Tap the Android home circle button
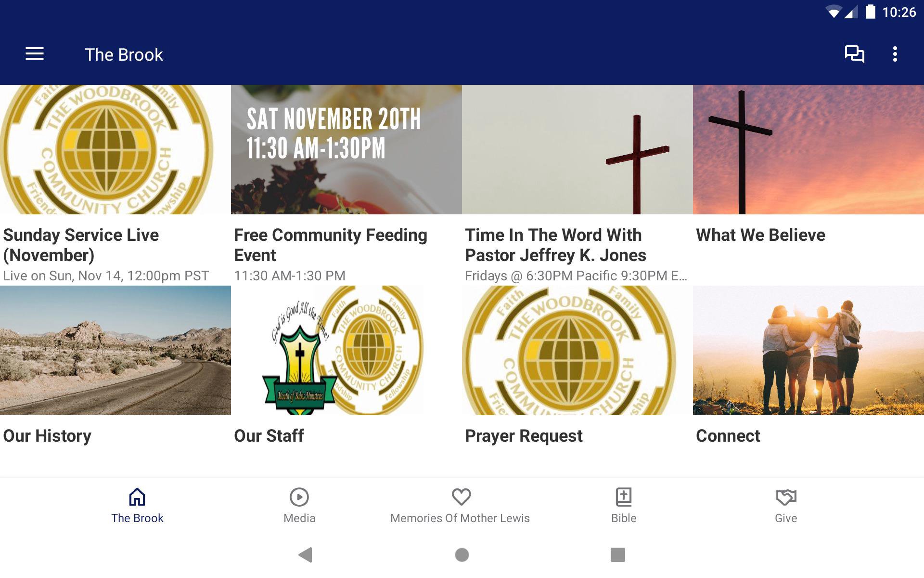Screen dimensions: 924x578 click(462, 555)
